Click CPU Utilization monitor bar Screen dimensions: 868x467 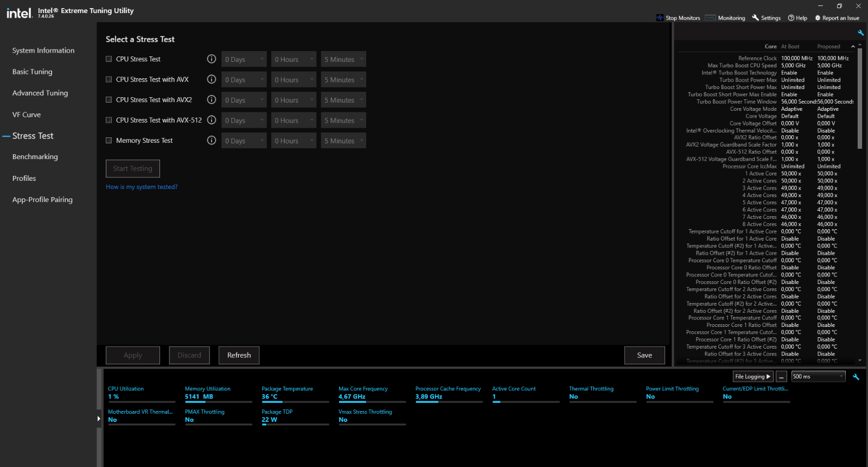[142, 402]
